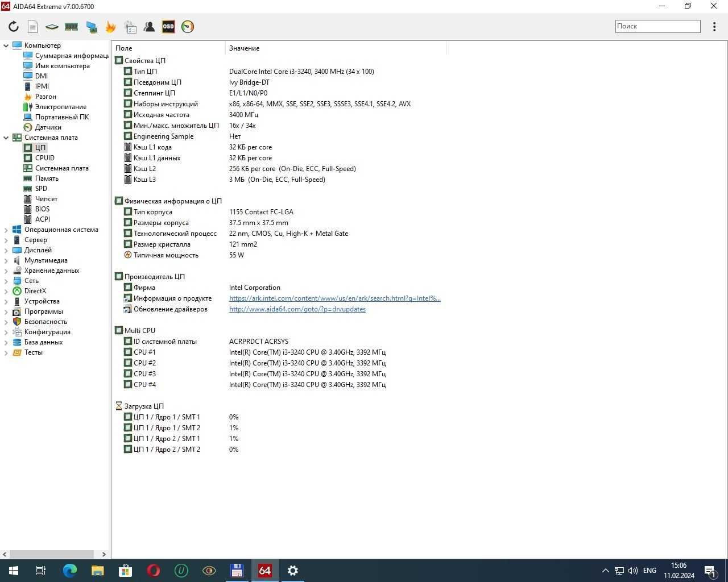Click the volume tray icon
The image size is (728, 582).
click(x=633, y=571)
